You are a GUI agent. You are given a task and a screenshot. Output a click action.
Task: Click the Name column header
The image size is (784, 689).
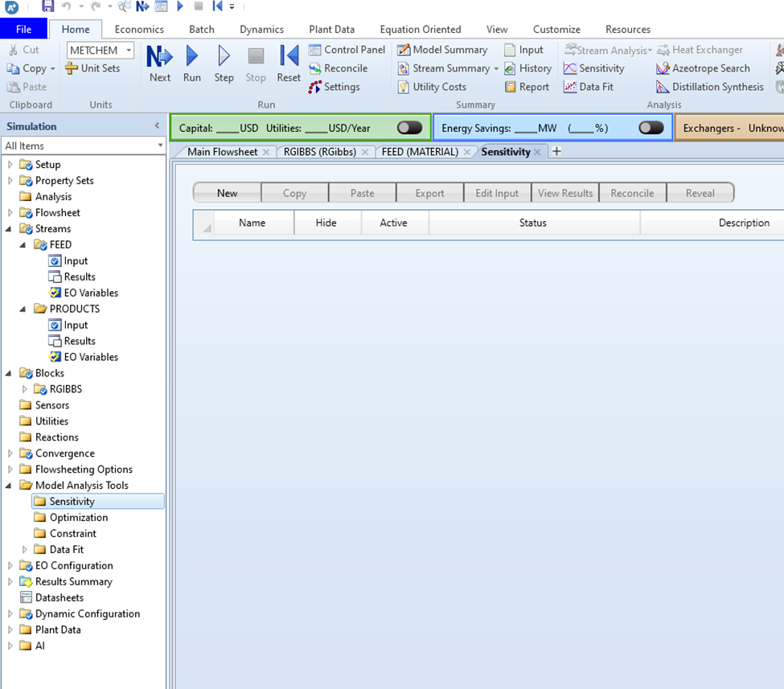252,223
